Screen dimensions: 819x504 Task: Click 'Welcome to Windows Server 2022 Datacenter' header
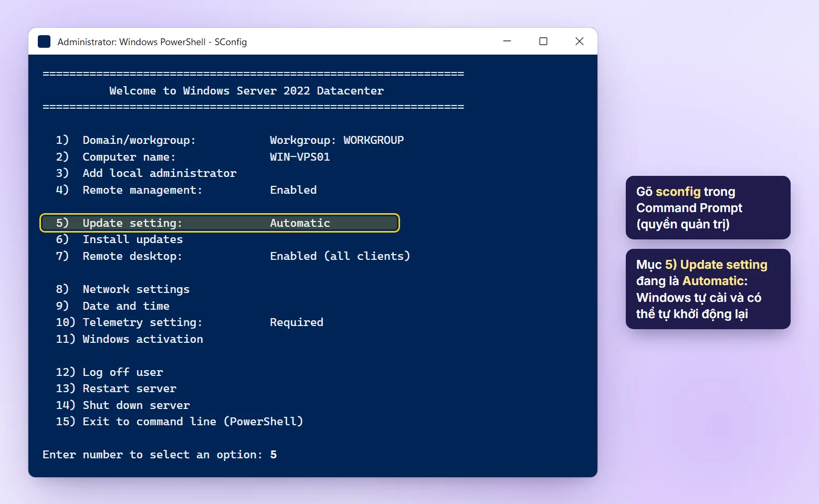click(x=247, y=91)
